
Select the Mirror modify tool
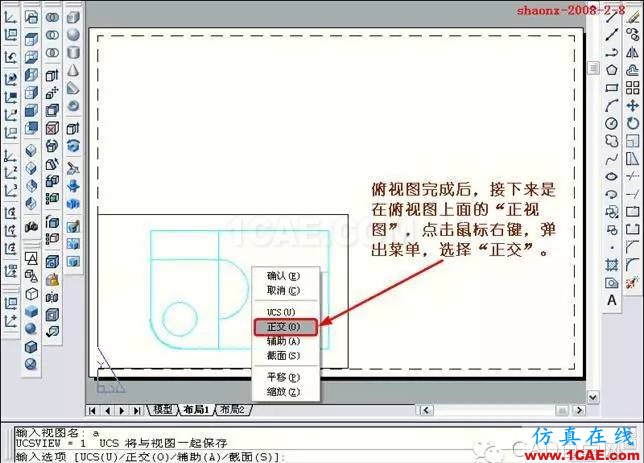click(x=632, y=52)
